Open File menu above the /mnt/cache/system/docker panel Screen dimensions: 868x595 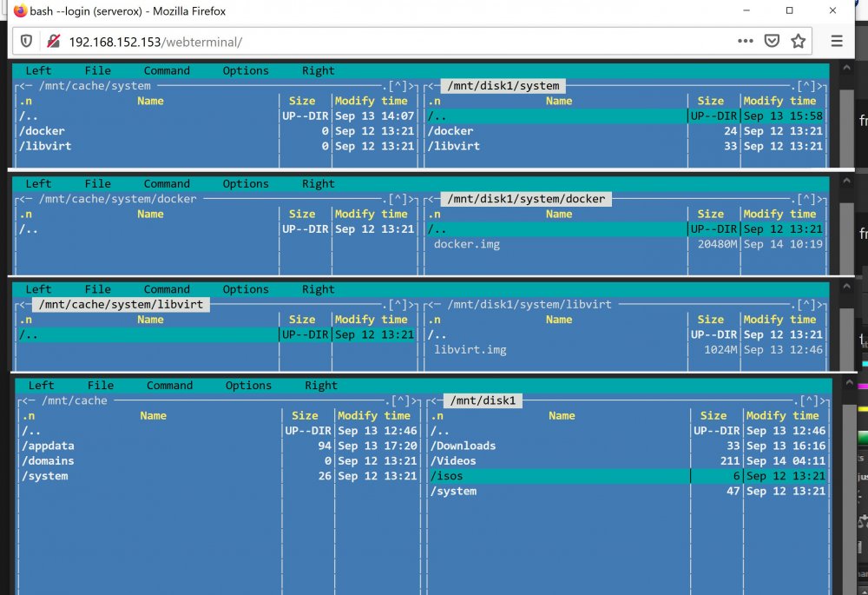pos(97,183)
